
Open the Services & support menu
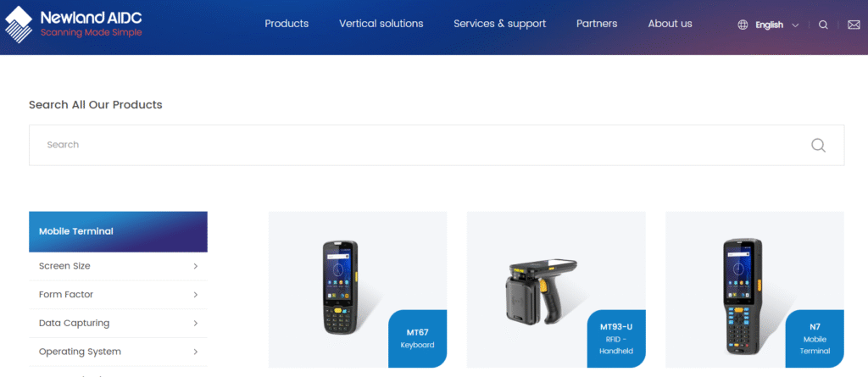(x=499, y=24)
